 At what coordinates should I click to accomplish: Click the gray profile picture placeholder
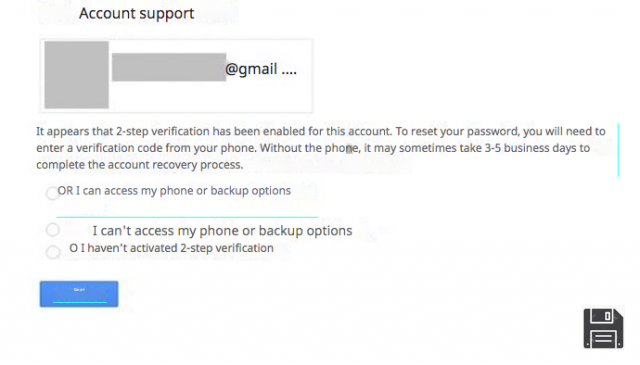tap(76, 75)
